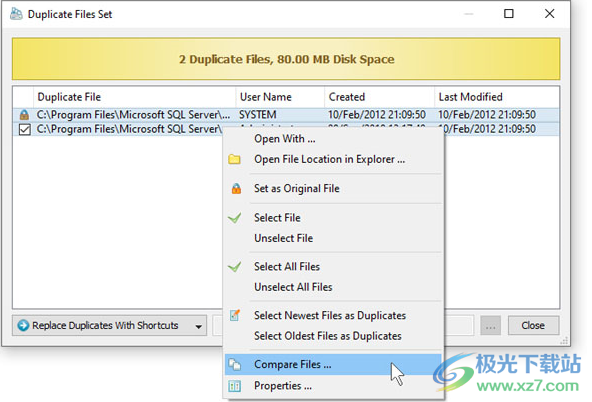Click the green checkmark beside Select All Files
The height and width of the screenshot is (402, 592).
(x=234, y=266)
